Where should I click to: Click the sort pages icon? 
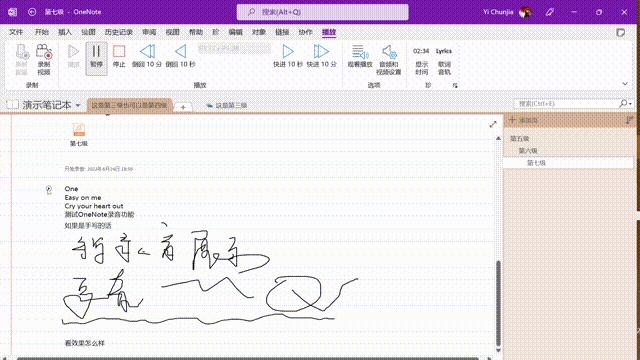tap(629, 120)
